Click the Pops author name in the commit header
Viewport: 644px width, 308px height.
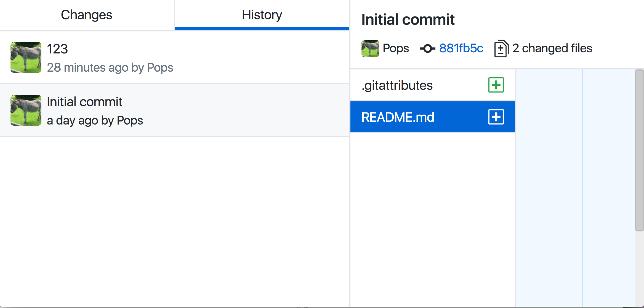396,48
